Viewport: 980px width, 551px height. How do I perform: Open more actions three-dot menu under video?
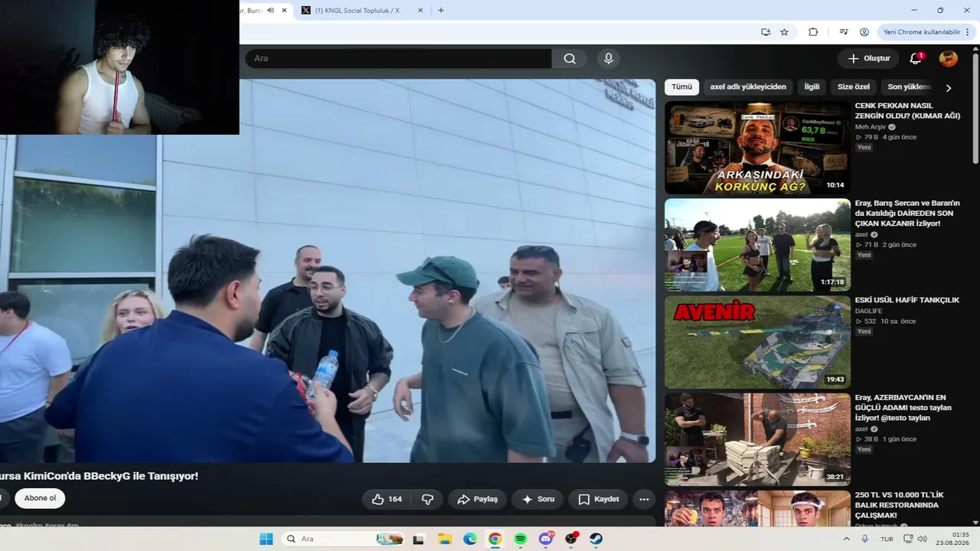(644, 499)
